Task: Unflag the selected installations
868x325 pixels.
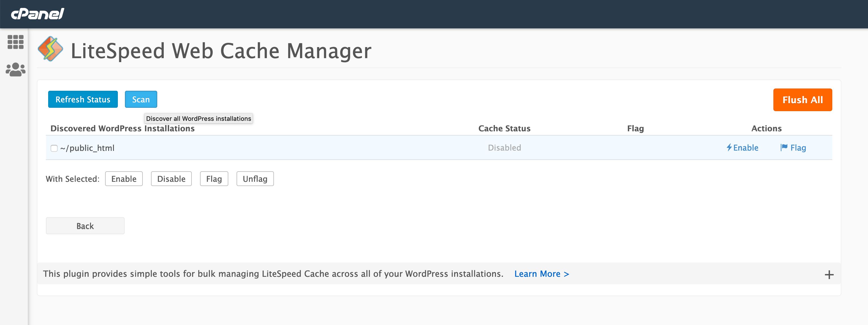Action: (x=255, y=179)
